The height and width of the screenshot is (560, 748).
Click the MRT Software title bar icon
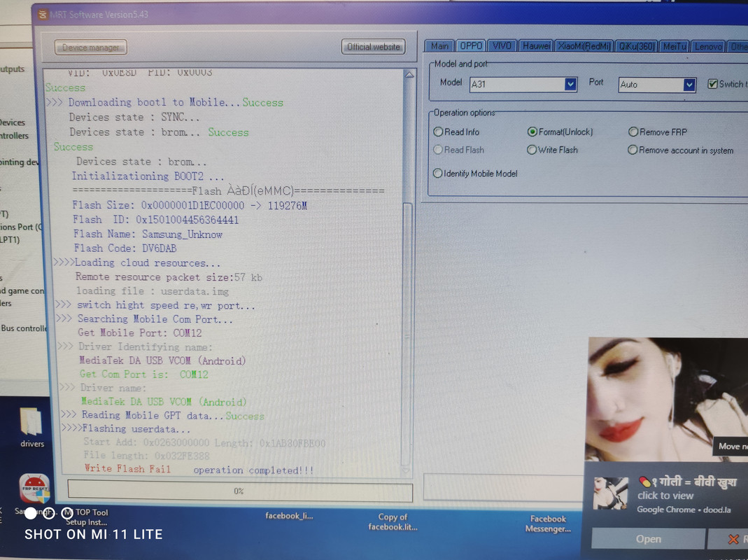pos(43,14)
